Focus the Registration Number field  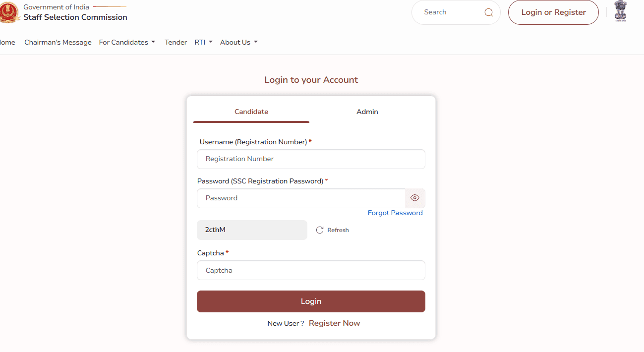[x=311, y=159]
